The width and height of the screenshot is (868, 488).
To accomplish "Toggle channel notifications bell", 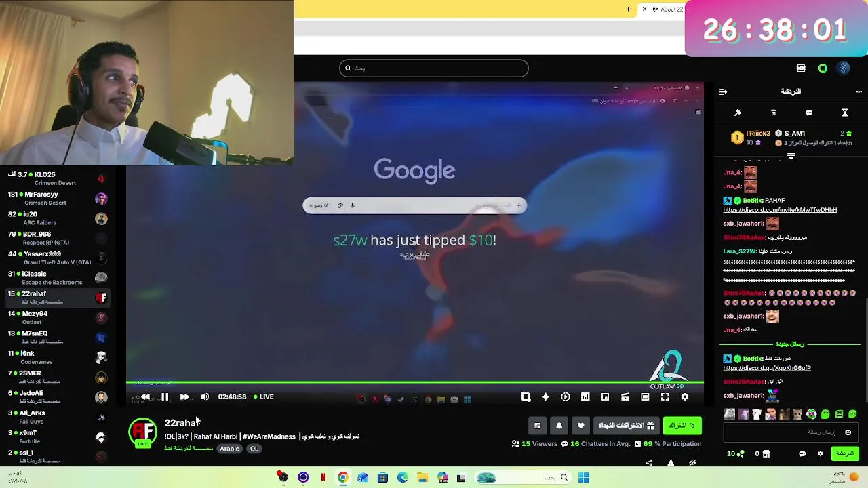I will [x=559, y=426].
